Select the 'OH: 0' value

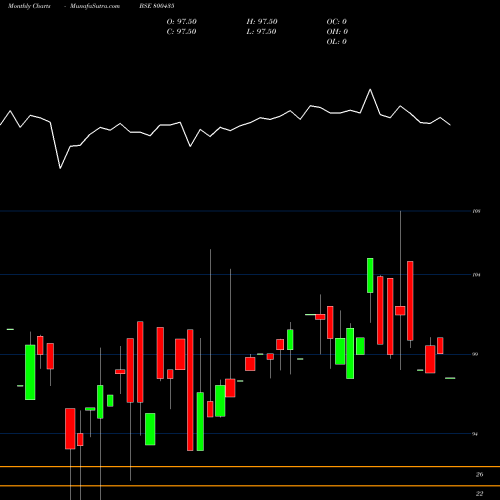[x=337, y=32]
